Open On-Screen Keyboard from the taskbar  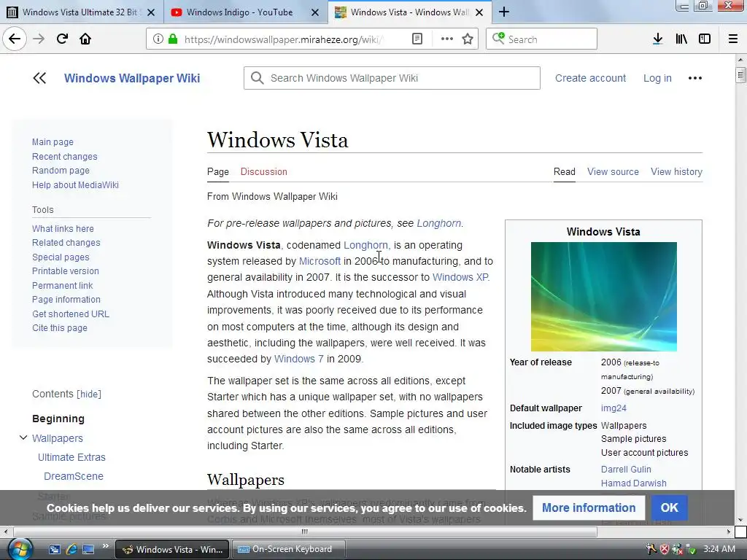click(x=288, y=549)
